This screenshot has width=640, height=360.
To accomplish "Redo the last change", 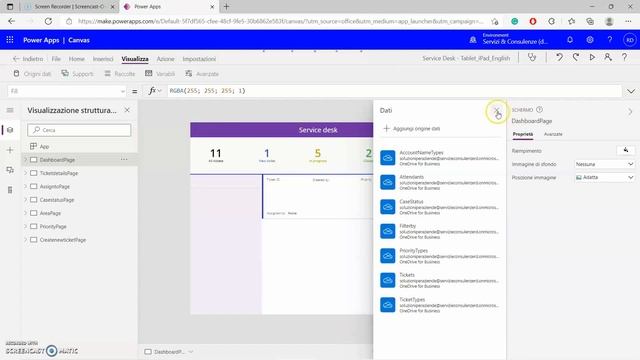I will pyautogui.click(x=576, y=58).
